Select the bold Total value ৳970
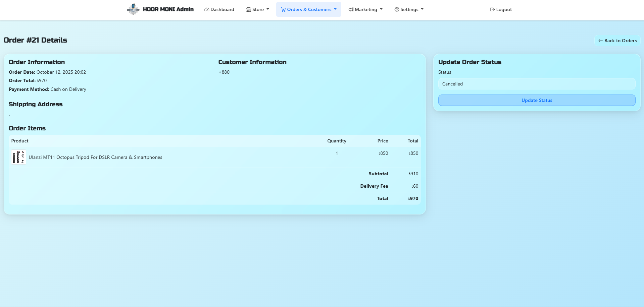Image resolution: width=644 pixels, height=307 pixels. pos(413,198)
